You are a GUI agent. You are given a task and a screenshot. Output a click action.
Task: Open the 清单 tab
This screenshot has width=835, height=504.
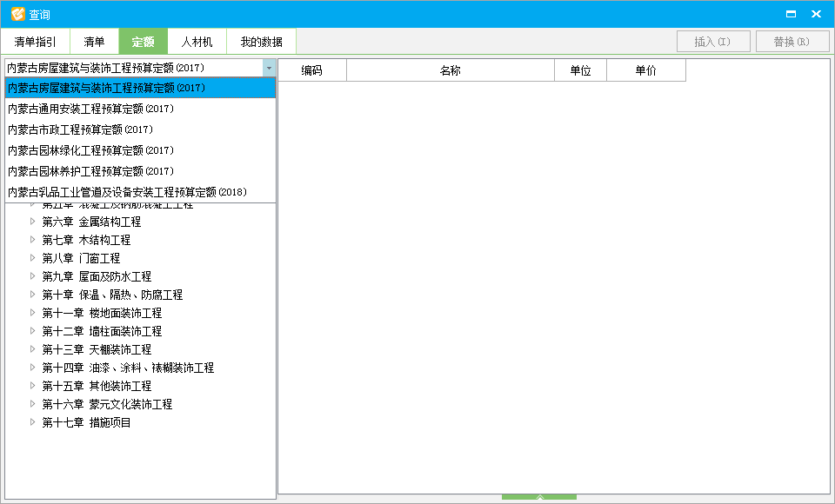tap(94, 42)
